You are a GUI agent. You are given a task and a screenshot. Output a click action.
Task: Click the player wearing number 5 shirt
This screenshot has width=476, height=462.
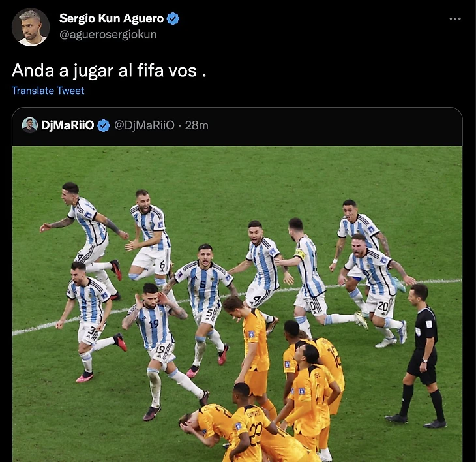203,307
